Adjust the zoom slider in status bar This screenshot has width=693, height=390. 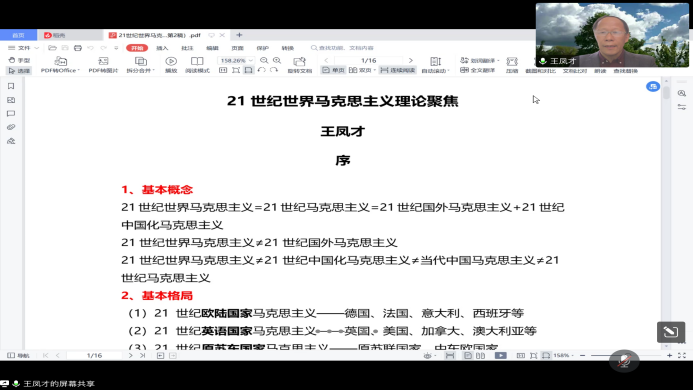(626, 356)
